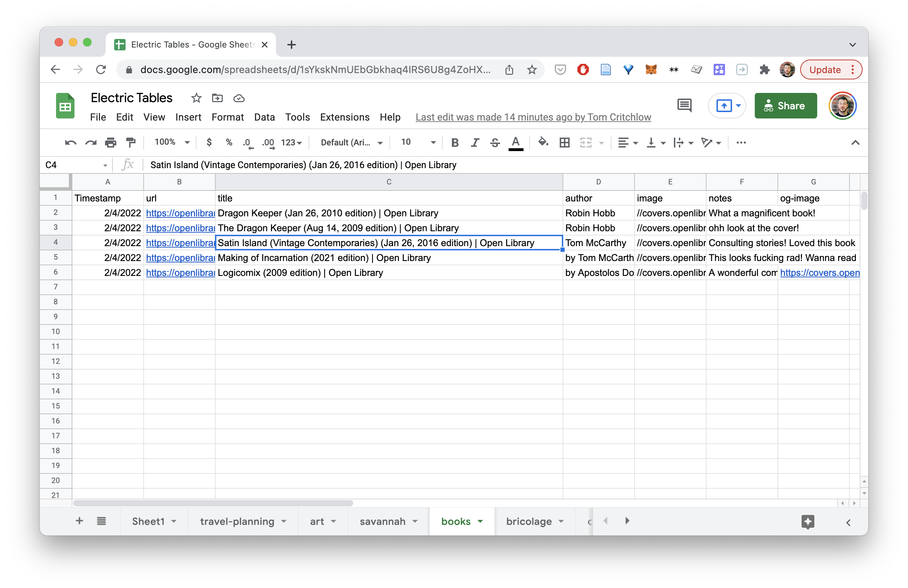Screen dimensions: 908x588
Task: Expand merge cells options arrow
Action: click(602, 143)
